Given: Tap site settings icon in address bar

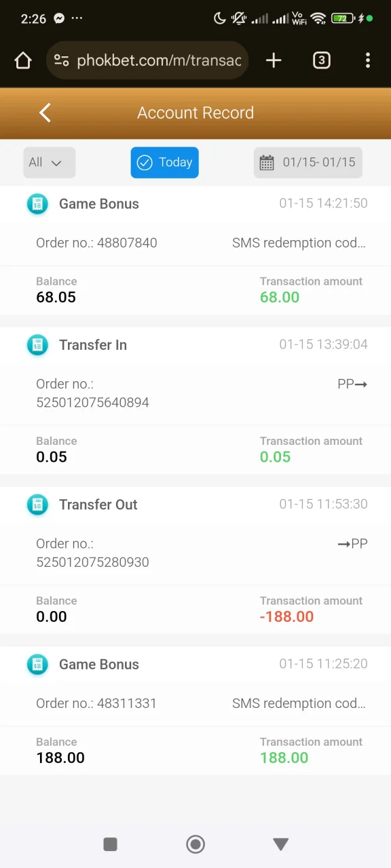Looking at the screenshot, I should click(62, 60).
